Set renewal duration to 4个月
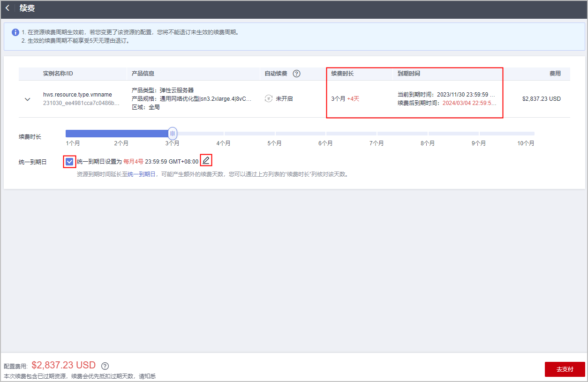Viewport: 588px width, 382px height. tap(223, 143)
